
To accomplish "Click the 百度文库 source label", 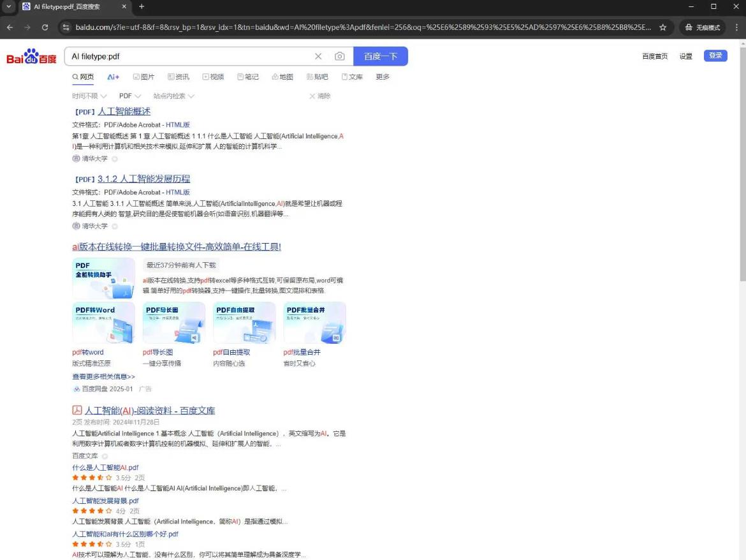I will 85,456.
